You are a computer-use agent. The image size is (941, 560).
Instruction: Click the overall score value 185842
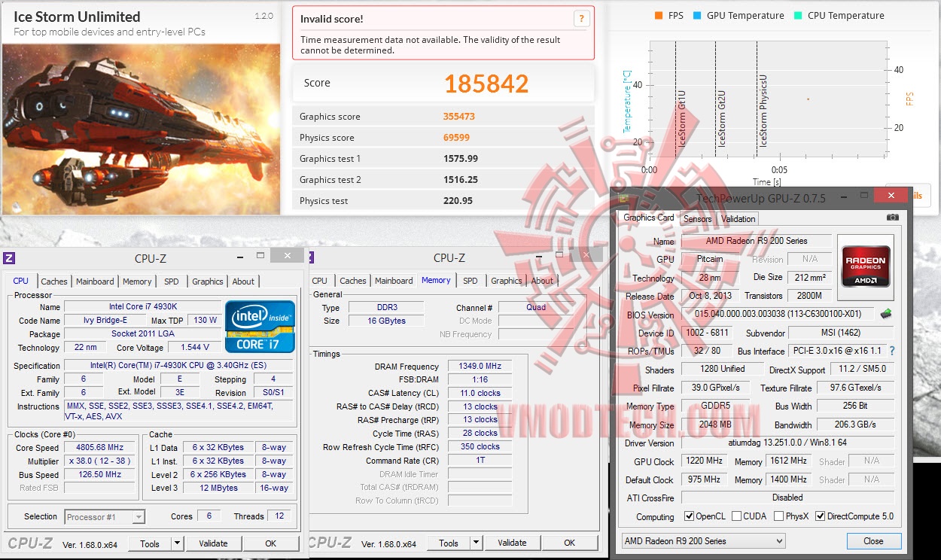pos(486,84)
